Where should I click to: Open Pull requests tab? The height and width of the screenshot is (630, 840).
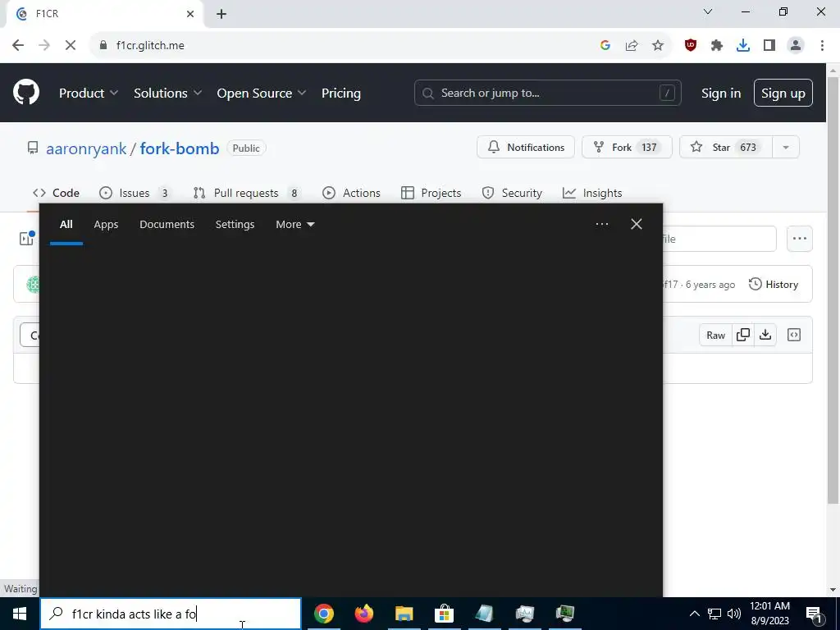246,193
